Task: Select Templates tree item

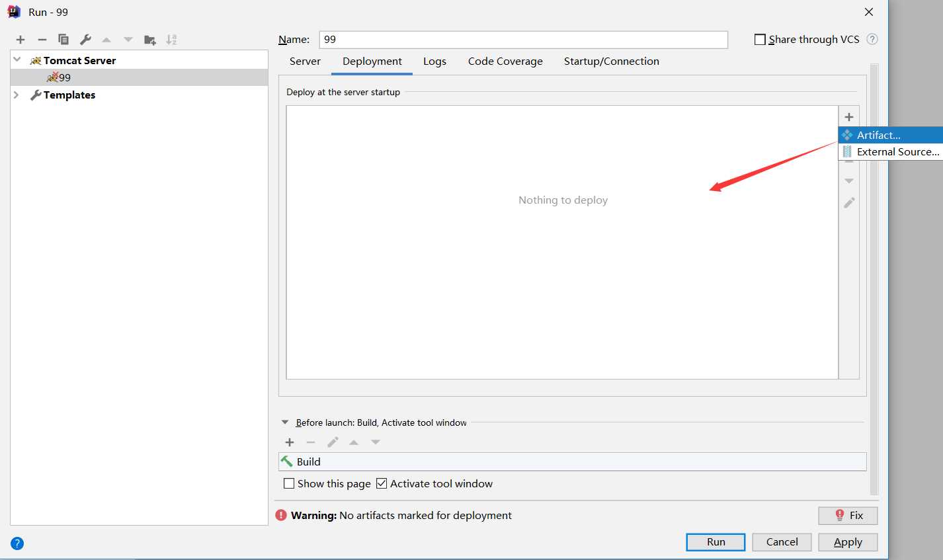Action: pos(69,95)
